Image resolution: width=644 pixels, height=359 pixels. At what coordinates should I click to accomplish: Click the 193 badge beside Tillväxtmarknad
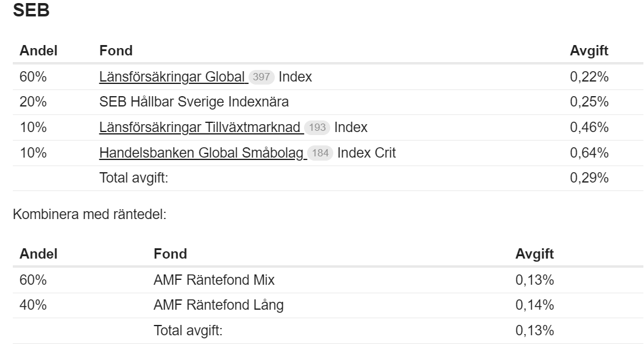(x=317, y=127)
